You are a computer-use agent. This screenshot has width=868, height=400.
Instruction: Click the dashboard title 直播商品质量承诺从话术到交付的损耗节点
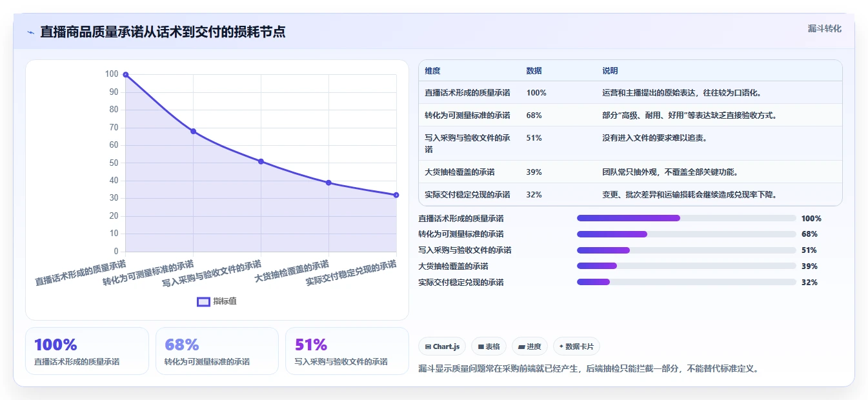pos(163,32)
